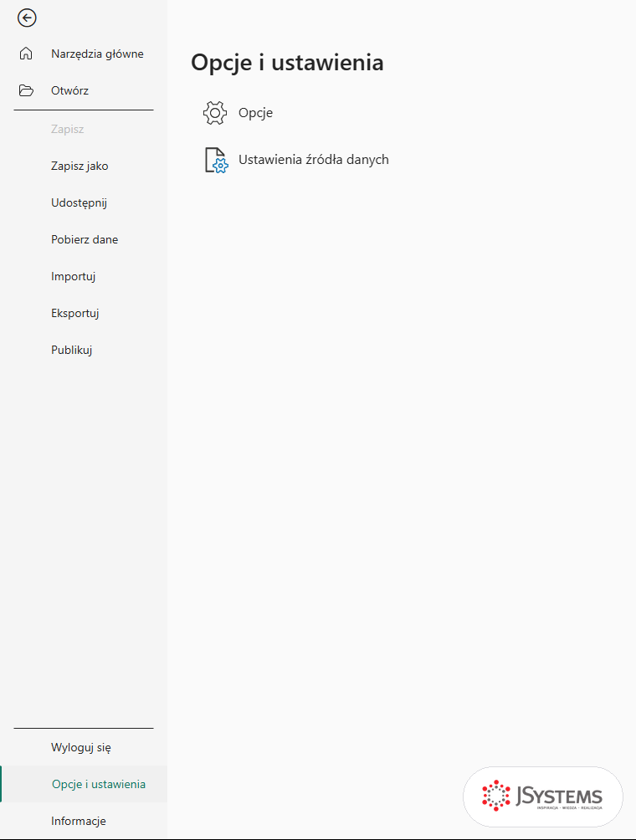Click the open folder icon beside Otwórz

pos(26,90)
